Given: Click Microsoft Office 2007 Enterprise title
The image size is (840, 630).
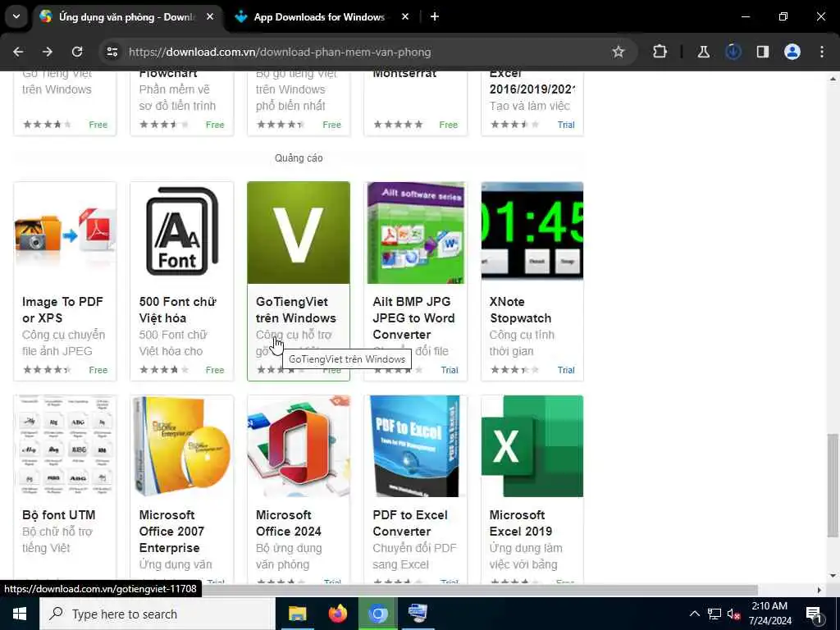Looking at the screenshot, I should tap(171, 531).
